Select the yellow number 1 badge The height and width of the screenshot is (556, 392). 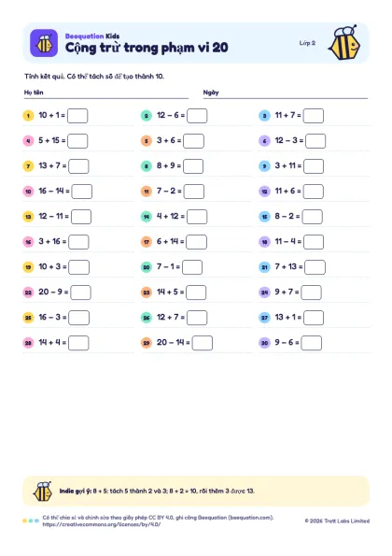[x=28, y=116]
